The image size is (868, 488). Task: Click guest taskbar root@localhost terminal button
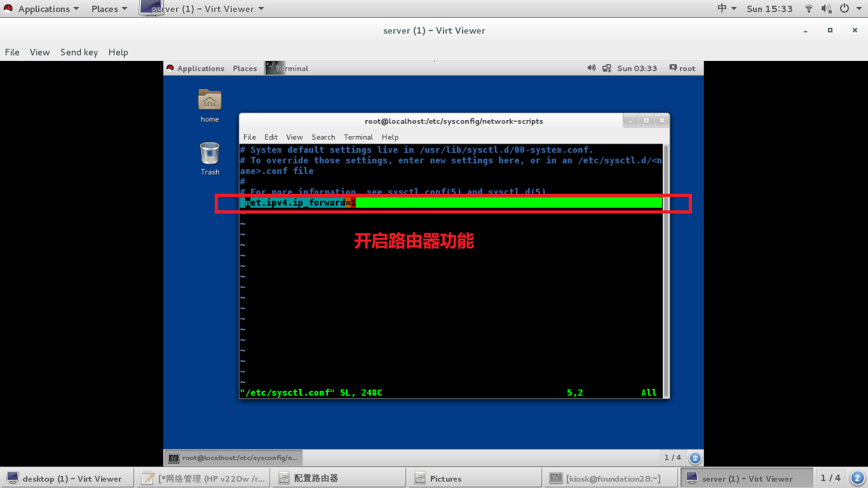(x=233, y=457)
